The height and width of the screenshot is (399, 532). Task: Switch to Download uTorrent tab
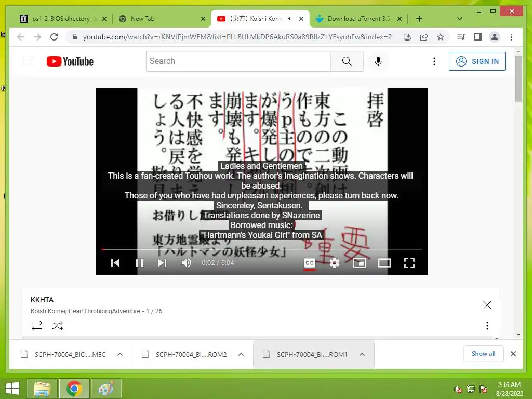358,19
